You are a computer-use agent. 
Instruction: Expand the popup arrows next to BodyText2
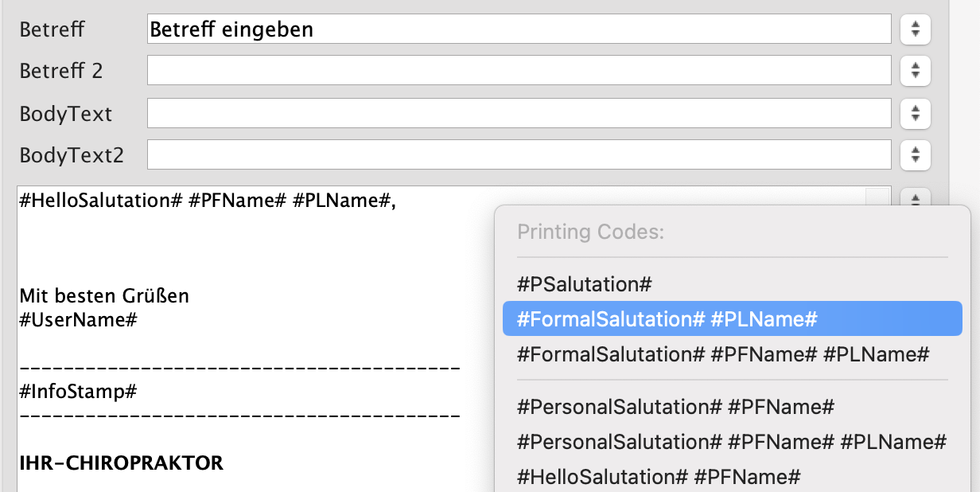pos(916,154)
